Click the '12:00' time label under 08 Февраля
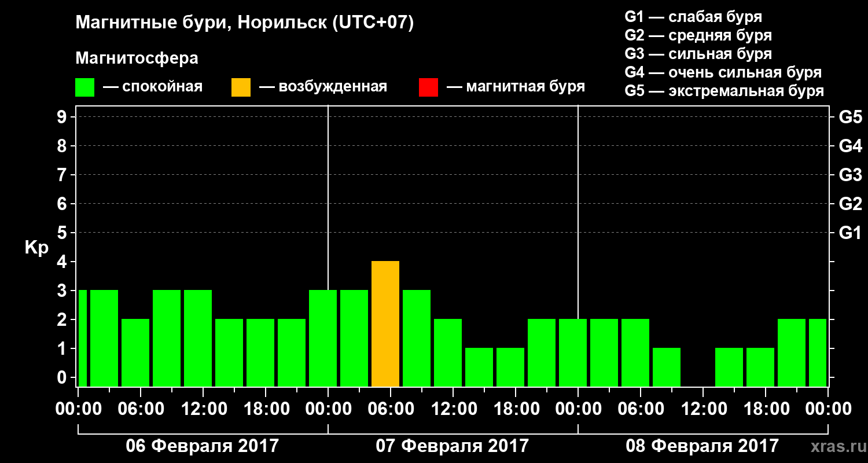Image resolution: width=868 pixels, height=463 pixels. tap(703, 409)
